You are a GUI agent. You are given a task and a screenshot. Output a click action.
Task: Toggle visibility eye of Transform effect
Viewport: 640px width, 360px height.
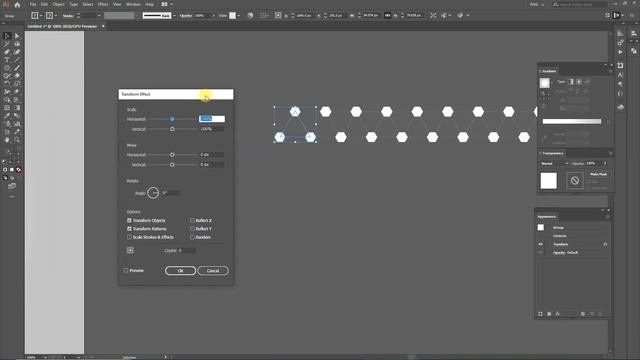pyautogui.click(x=540, y=244)
